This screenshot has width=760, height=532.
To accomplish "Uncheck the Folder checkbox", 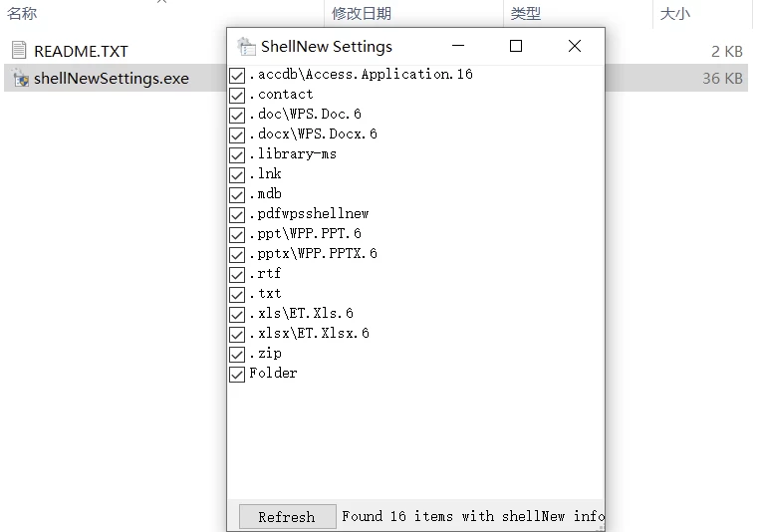I will [237, 375].
